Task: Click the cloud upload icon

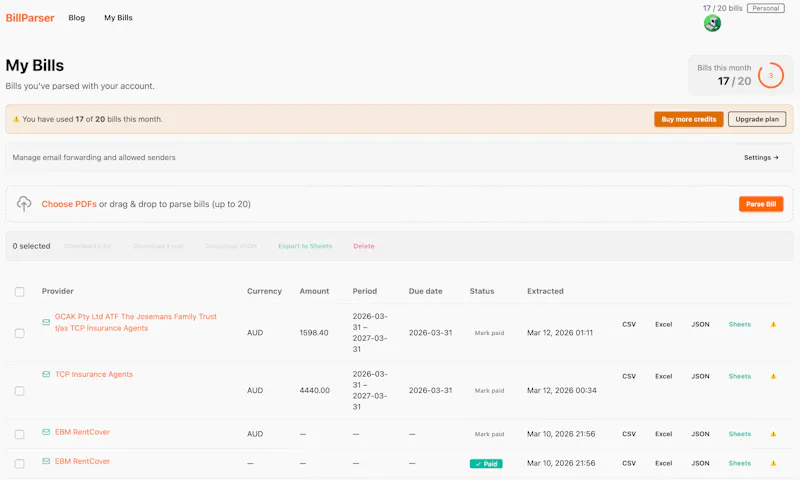Action: pos(24,204)
